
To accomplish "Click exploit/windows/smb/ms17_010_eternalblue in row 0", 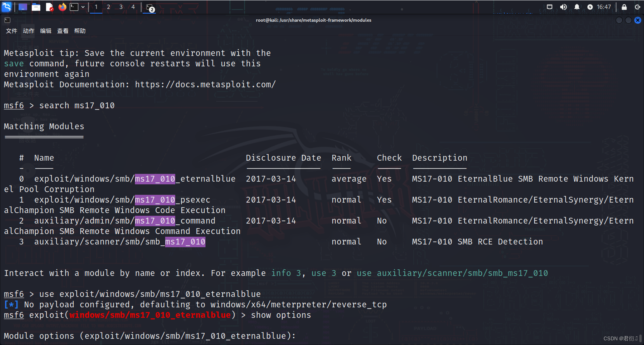I will click(135, 179).
